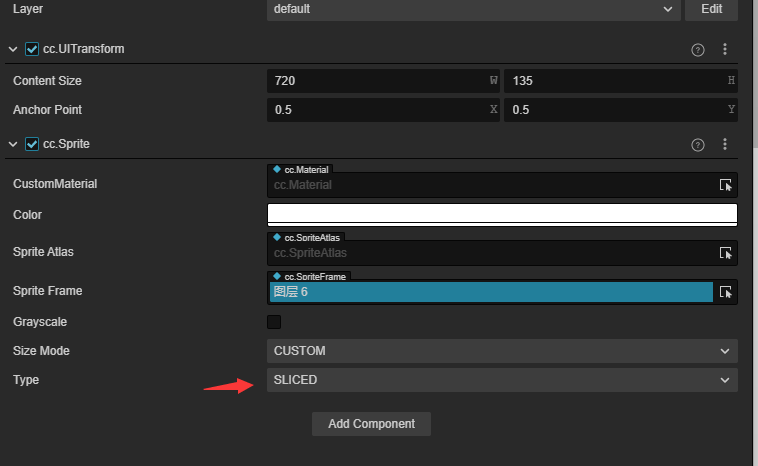Click the Add Component button
This screenshot has height=466, width=758.
pyautogui.click(x=371, y=424)
